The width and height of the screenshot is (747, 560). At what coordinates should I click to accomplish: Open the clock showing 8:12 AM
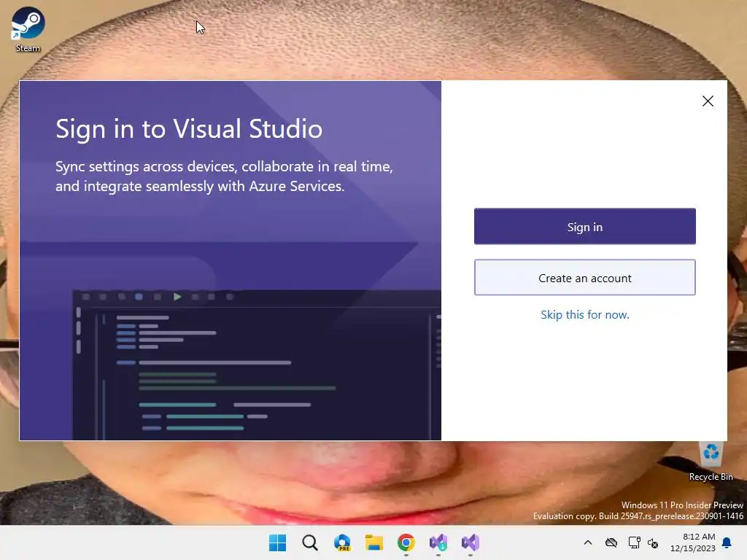point(693,542)
